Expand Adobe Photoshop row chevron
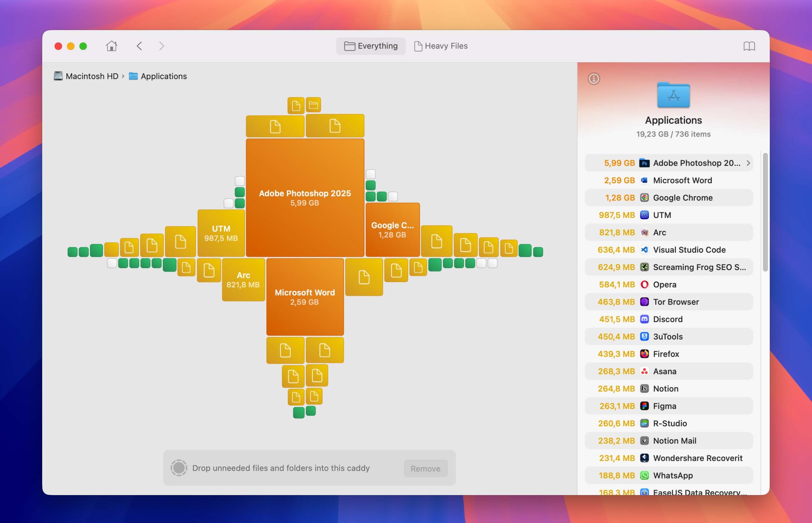The height and width of the screenshot is (523, 812). tap(748, 163)
